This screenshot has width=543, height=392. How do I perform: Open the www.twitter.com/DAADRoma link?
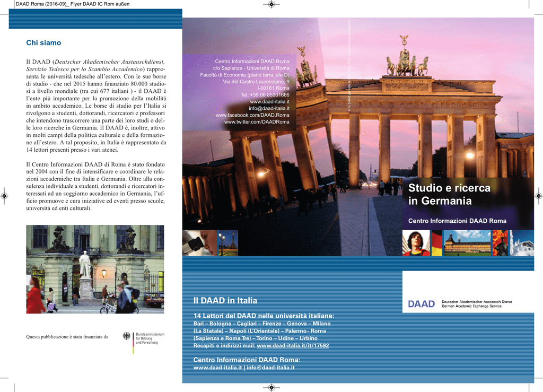257,122
